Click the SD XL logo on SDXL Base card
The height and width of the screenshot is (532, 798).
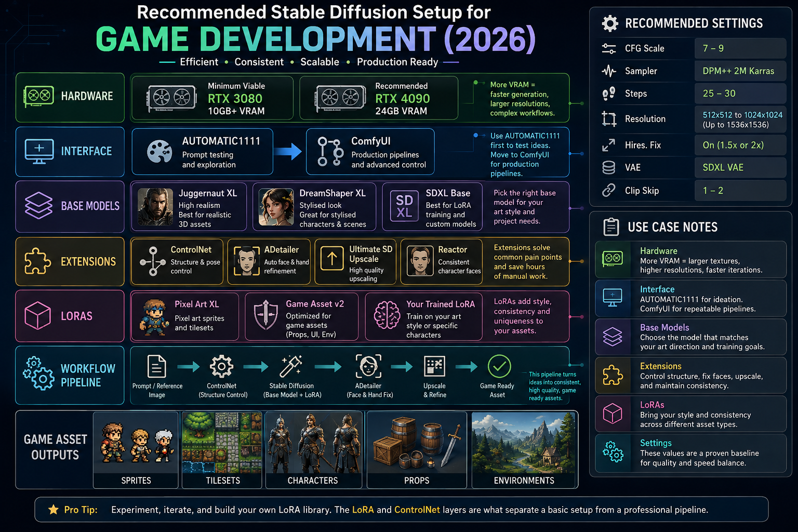(404, 207)
